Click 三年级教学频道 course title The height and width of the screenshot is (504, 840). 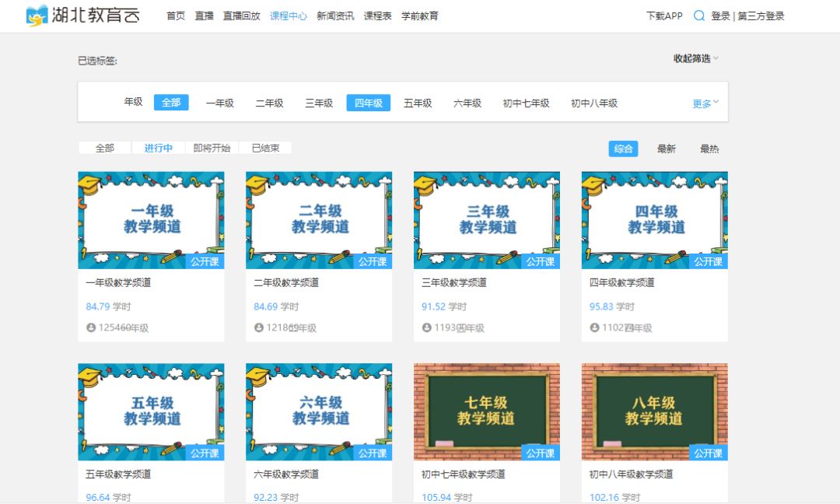(x=453, y=282)
